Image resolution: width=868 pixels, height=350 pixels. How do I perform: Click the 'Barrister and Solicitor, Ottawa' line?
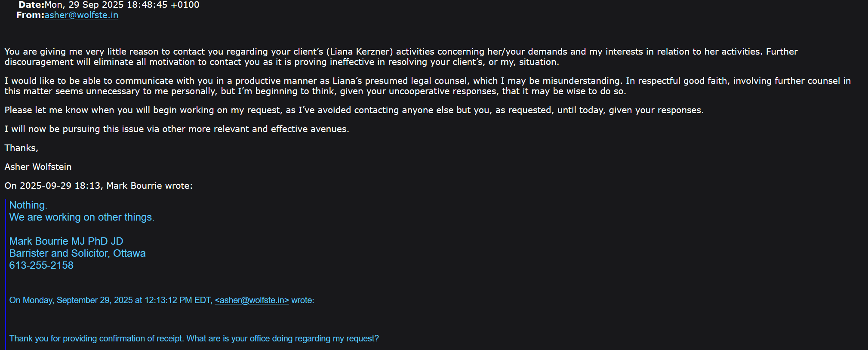(x=77, y=253)
